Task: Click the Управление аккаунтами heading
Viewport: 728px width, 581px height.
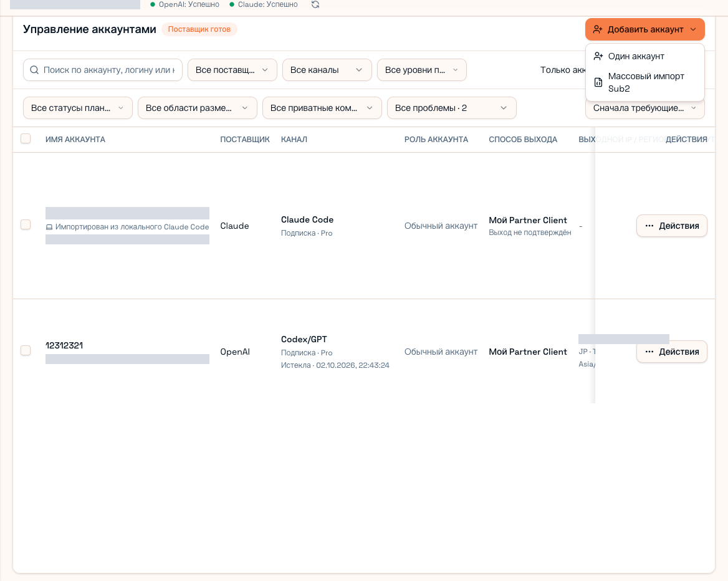Action: (x=90, y=29)
